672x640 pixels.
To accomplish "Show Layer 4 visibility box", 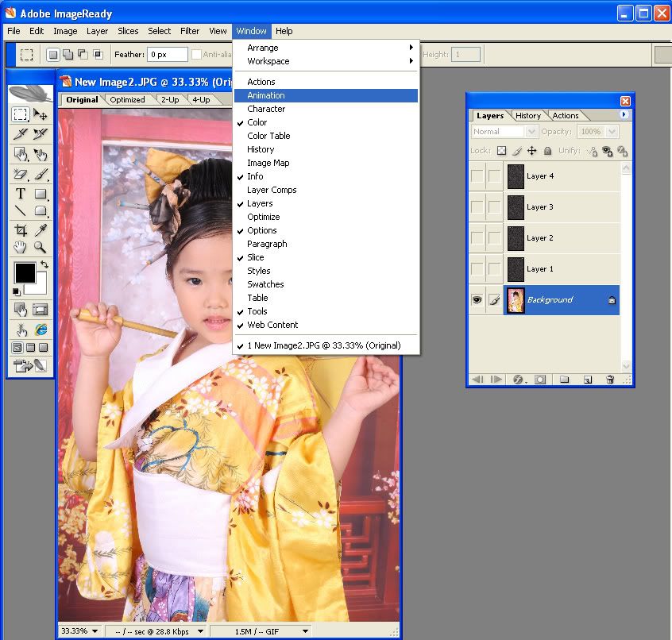I will 477,176.
